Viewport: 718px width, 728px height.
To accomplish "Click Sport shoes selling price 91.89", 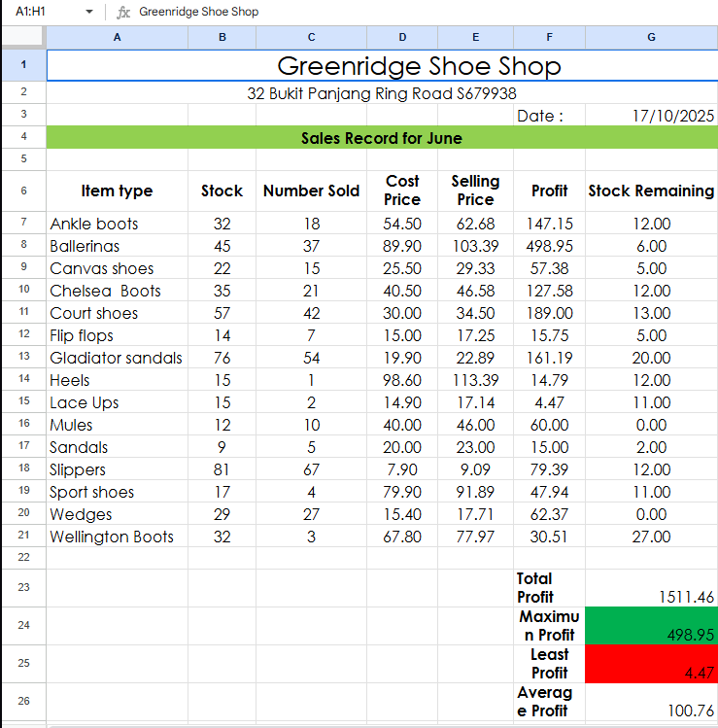I will (x=475, y=491).
